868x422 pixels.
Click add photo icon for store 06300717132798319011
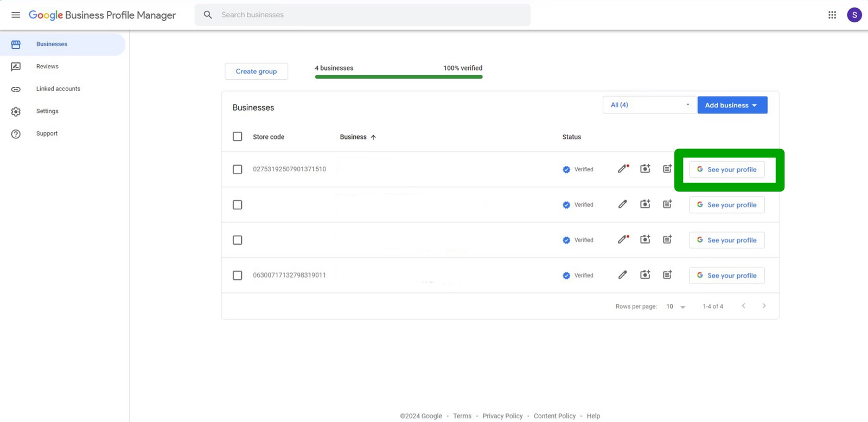[x=645, y=275]
